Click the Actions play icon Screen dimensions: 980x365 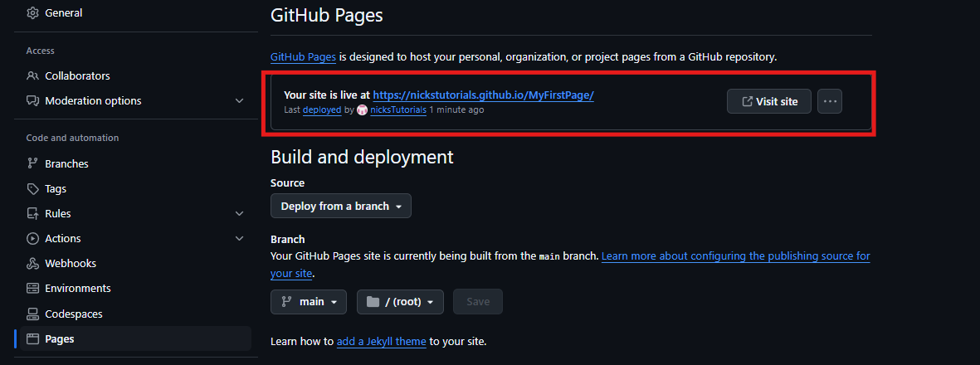point(32,239)
